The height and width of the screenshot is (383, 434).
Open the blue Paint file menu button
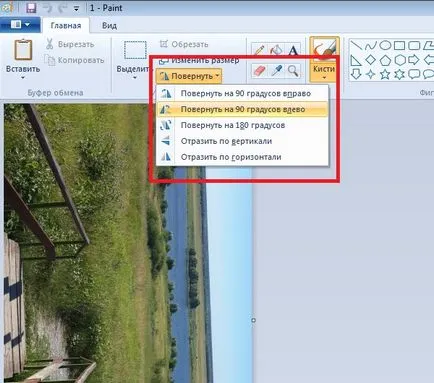point(20,25)
